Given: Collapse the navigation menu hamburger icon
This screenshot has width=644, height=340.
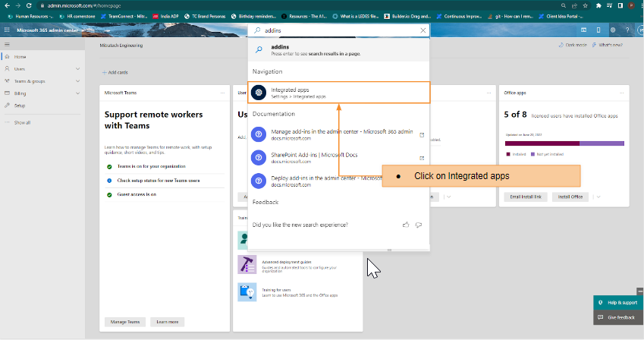Looking at the screenshot, I should [7, 45].
